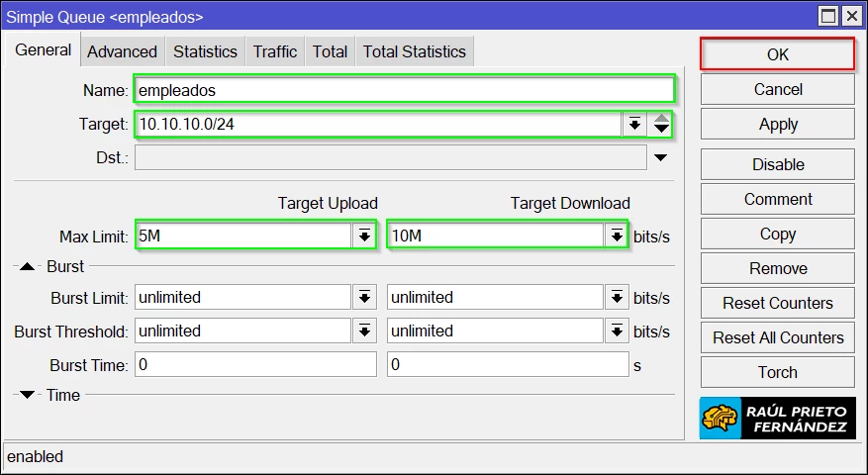Image resolution: width=868 pixels, height=475 pixels.
Task: Click the upload Burst Time field
Action: (255, 365)
